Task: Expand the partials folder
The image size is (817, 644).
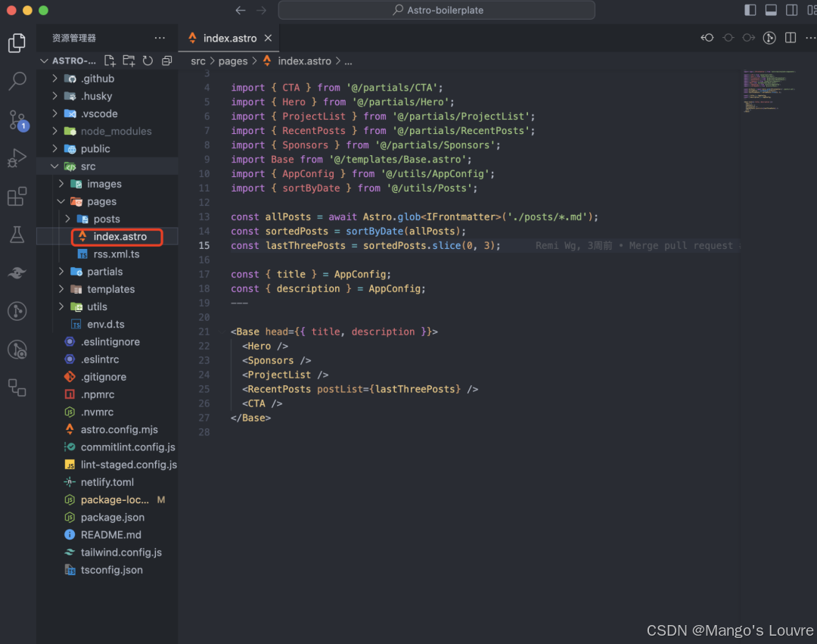Action: coord(104,272)
